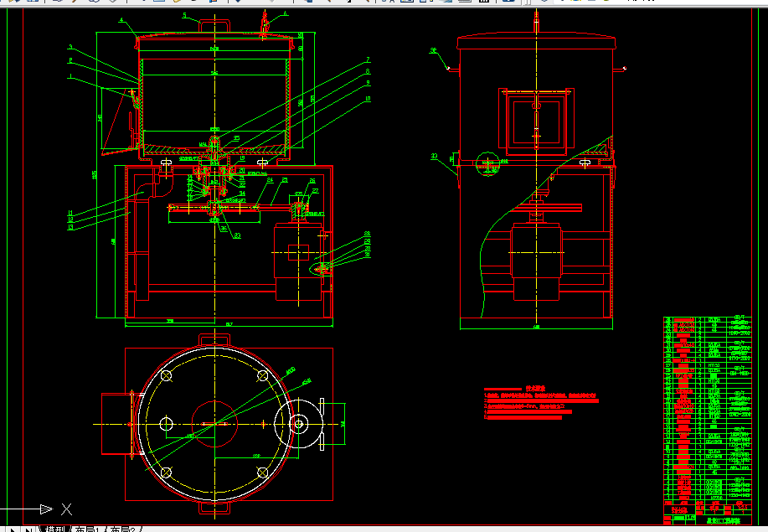Select the part balloon number 7 leader label

(x=368, y=59)
